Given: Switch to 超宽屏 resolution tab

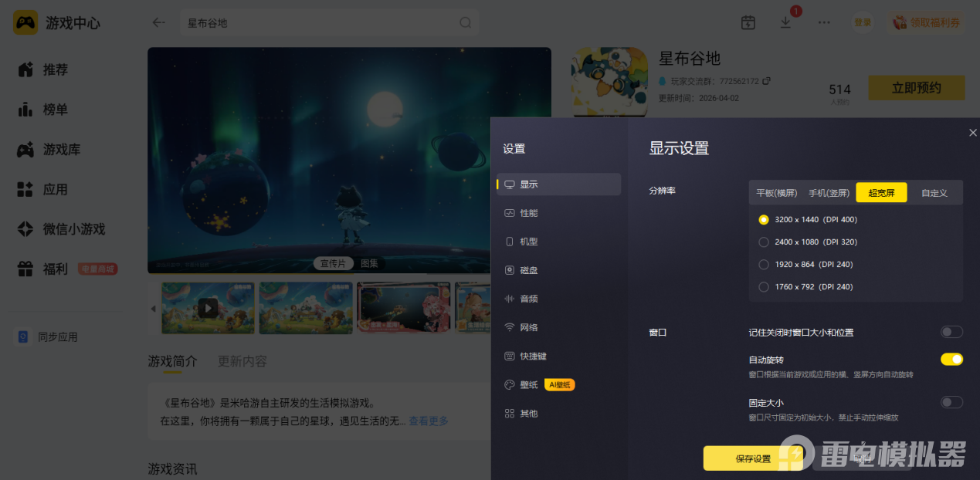Looking at the screenshot, I should pyautogui.click(x=881, y=193).
